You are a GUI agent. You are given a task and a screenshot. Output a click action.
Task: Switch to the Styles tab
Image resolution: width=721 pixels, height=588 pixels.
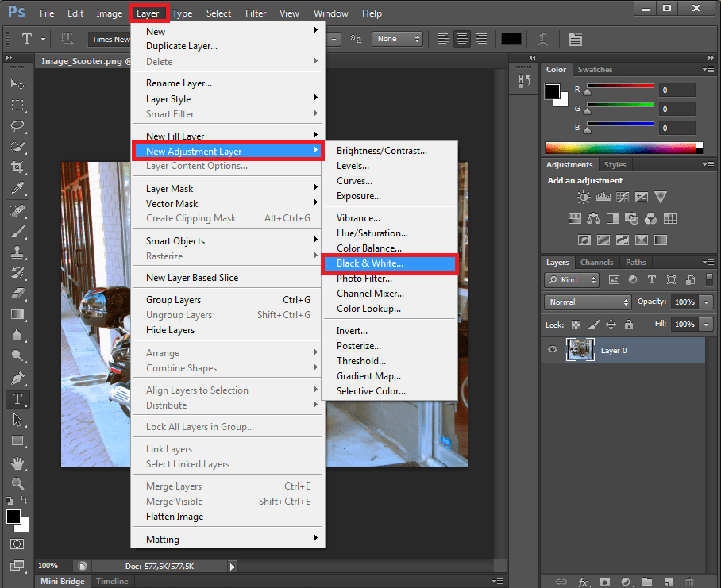(615, 164)
